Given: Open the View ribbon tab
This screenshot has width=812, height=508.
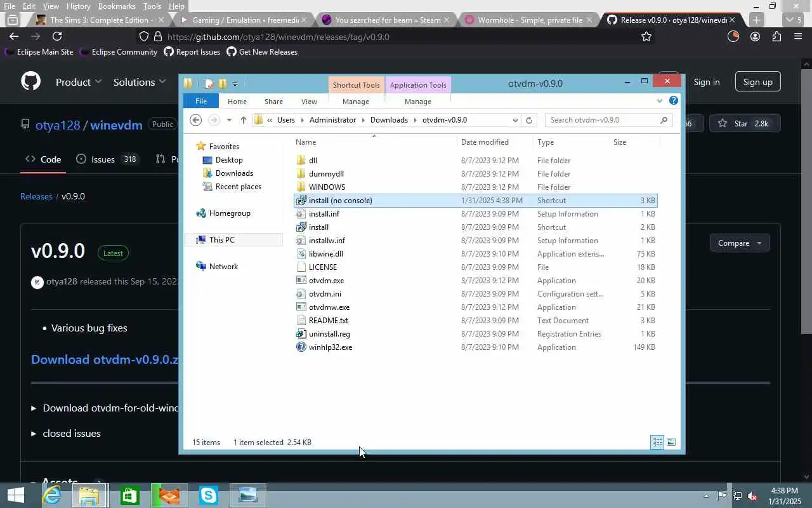Looking at the screenshot, I should tap(309, 102).
